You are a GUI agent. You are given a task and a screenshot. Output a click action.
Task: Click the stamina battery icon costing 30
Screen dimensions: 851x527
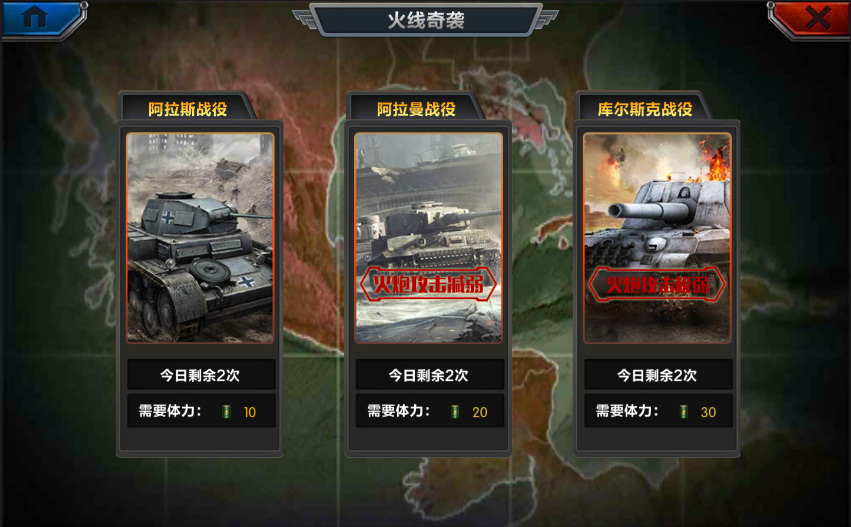pos(683,412)
